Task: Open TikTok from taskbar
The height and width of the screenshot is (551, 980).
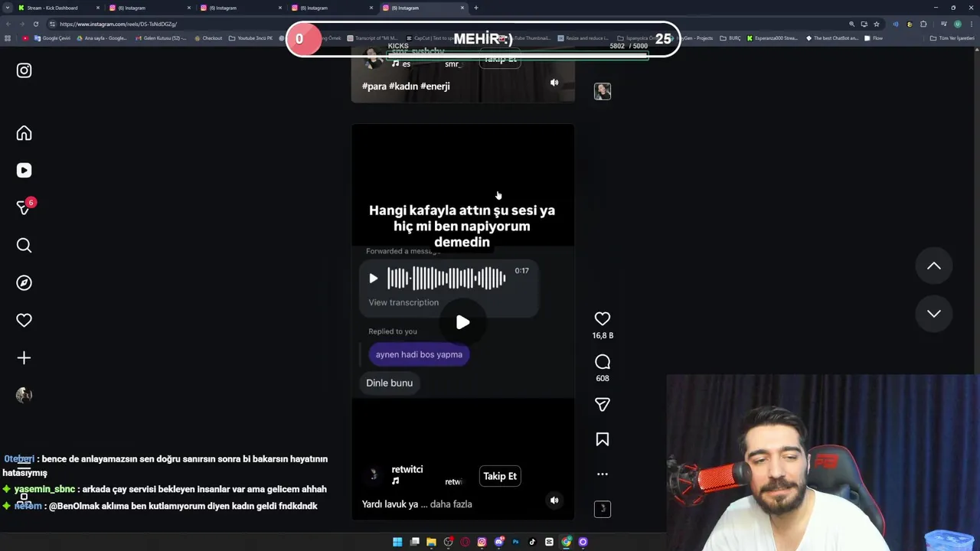Action: pyautogui.click(x=532, y=542)
